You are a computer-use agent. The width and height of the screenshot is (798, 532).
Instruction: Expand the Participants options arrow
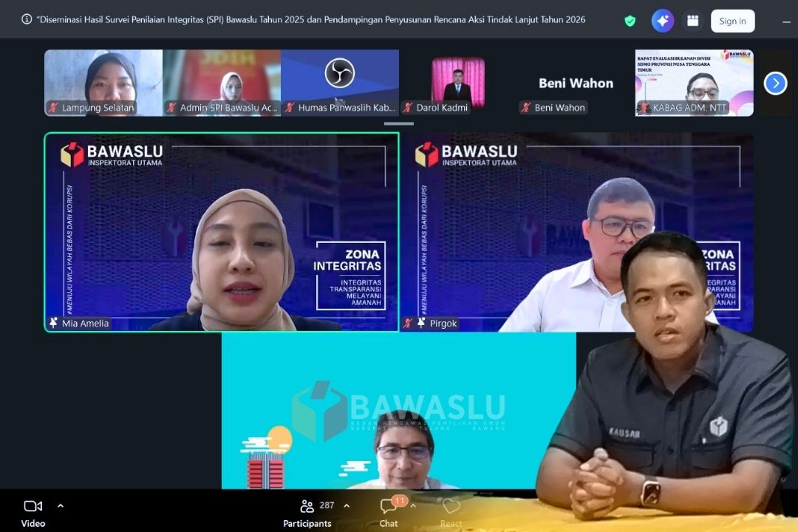click(x=347, y=505)
